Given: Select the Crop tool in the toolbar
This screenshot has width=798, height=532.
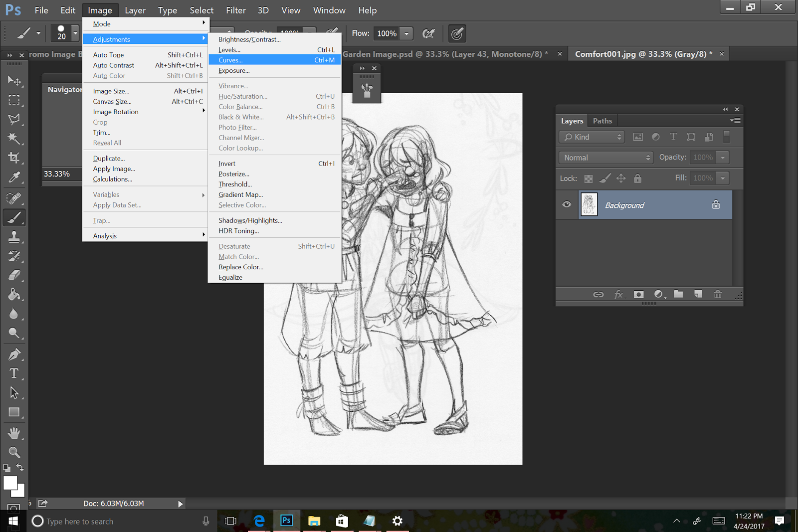Looking at the screenshot, I should coord(14,158).
